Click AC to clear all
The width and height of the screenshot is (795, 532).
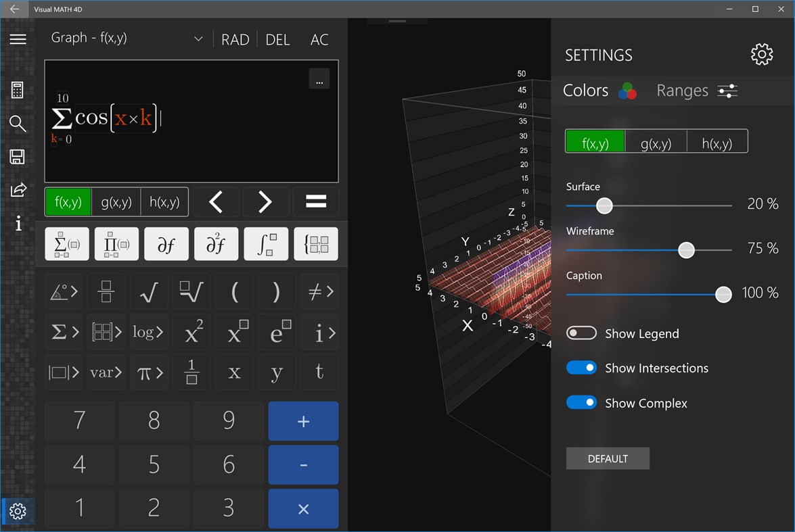(319, 39)
